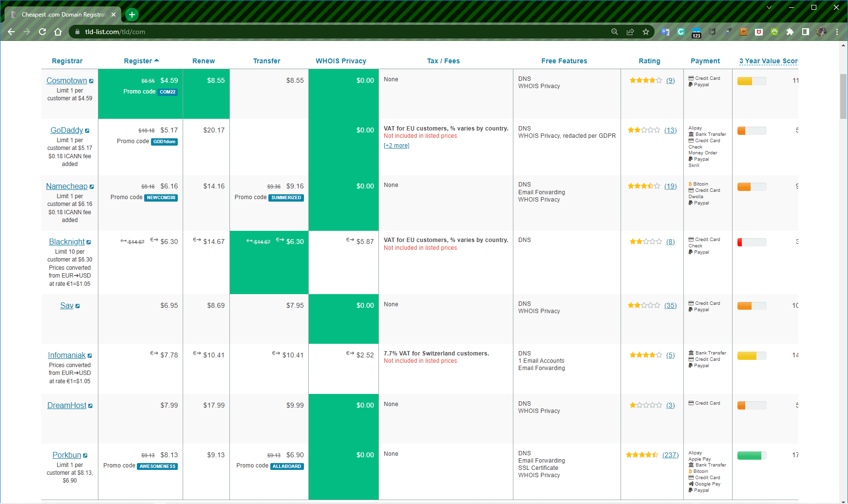Expand the [+2 more] tax details under GoDaddy

pos(396,145)
